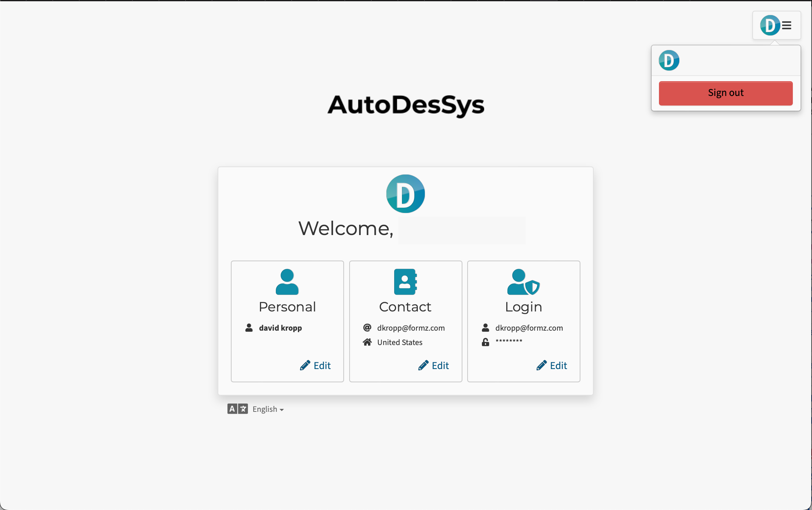Click the @ icon in the Contact card
The image size is (812, 510).
pos(367,328)
